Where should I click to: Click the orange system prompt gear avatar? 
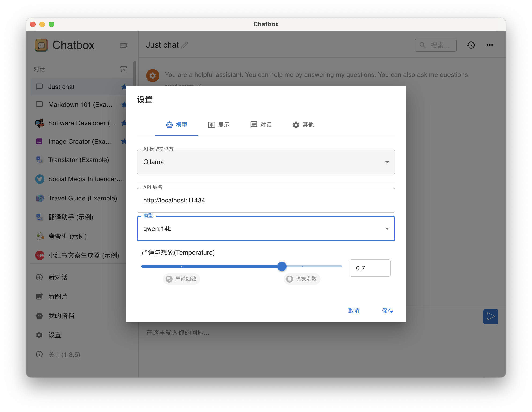point(152,75)
